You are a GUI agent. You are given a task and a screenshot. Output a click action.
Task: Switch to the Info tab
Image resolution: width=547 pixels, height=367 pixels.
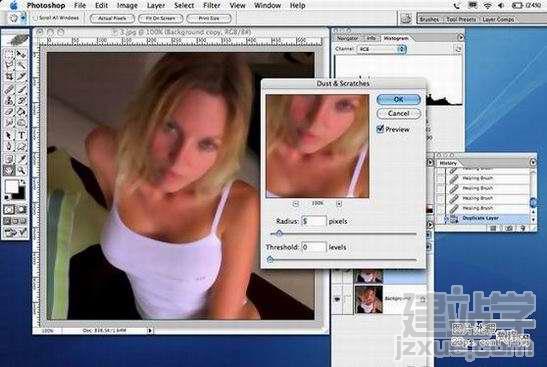tap(371, 38)
